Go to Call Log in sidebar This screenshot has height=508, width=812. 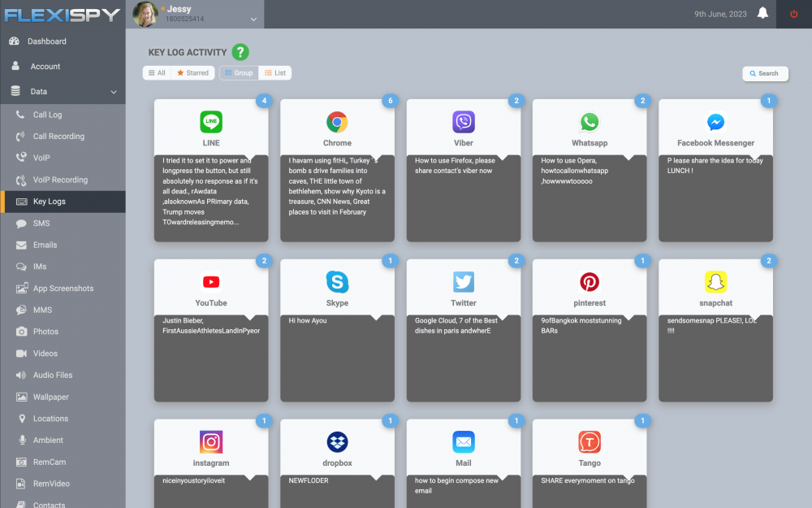pos(63,115)
